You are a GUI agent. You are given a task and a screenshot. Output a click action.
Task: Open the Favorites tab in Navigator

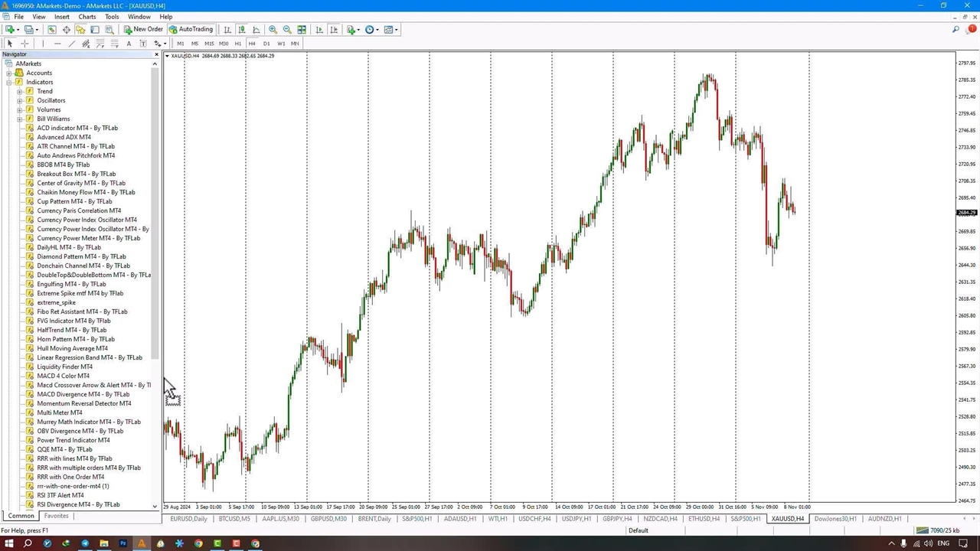(57, 516)
